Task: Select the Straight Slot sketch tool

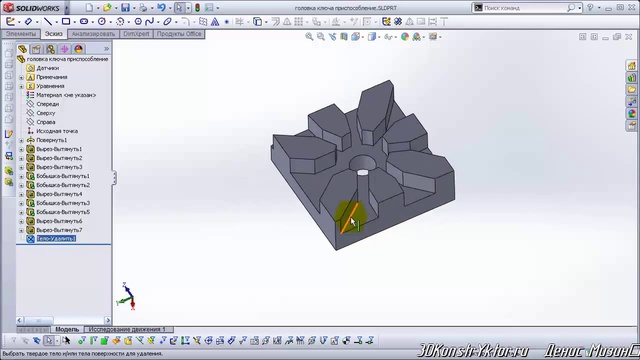Action: coord(84,22)
